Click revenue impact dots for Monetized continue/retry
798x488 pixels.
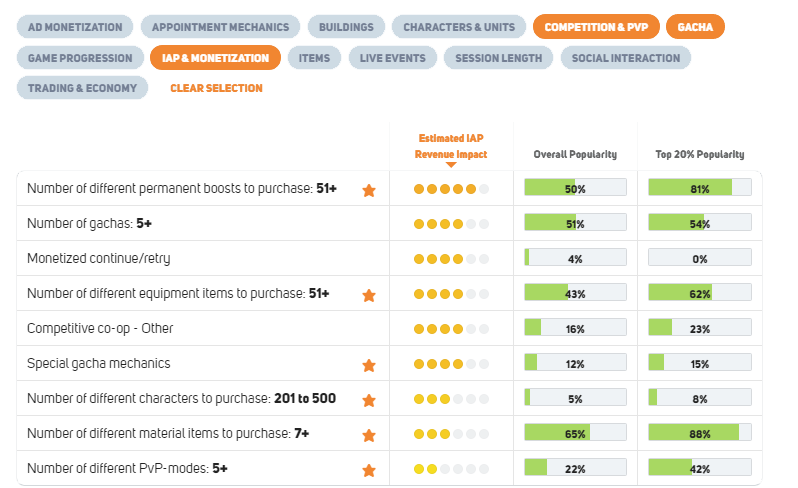[451, 259]
